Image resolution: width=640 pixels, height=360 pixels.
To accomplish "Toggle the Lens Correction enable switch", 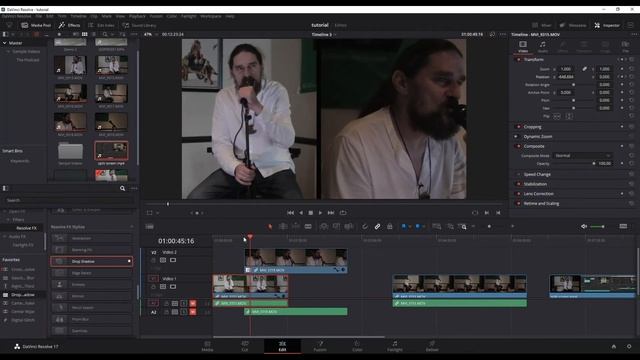I will pos(519,194).
